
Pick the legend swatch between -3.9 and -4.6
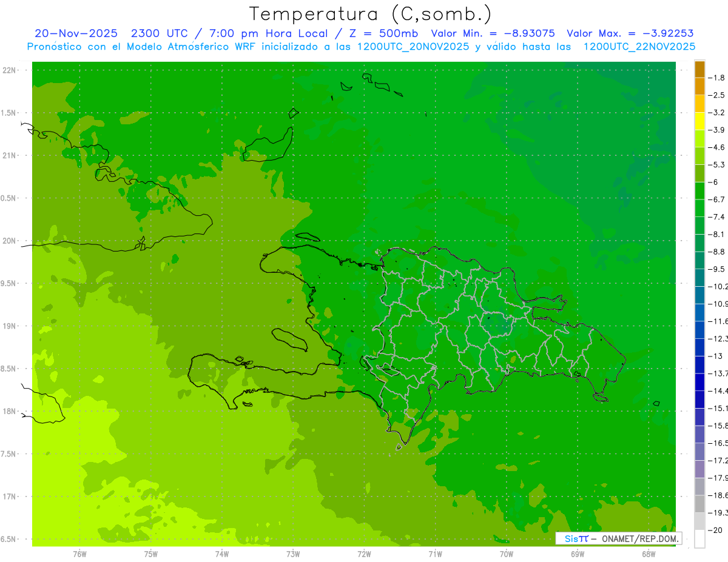coord(699,139)
